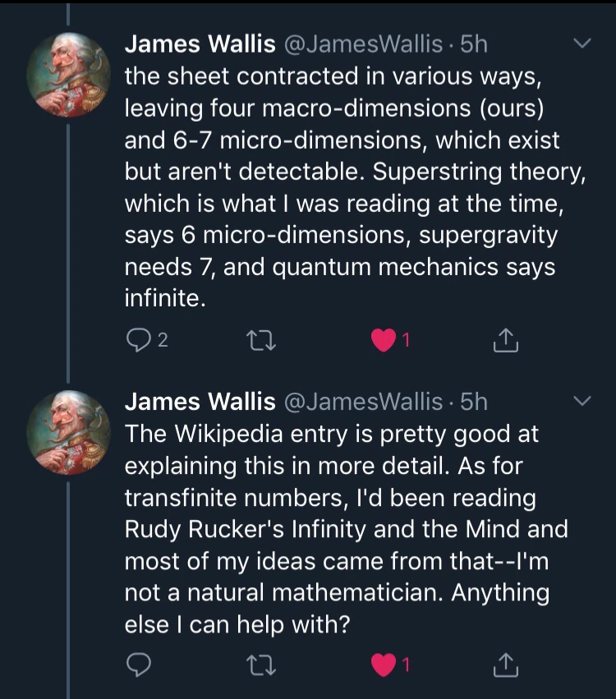Open tweet text mentioning Rudy Rucker
This screenshot has height=699, width=616.
pyautogui.click(x=345, y=527)
